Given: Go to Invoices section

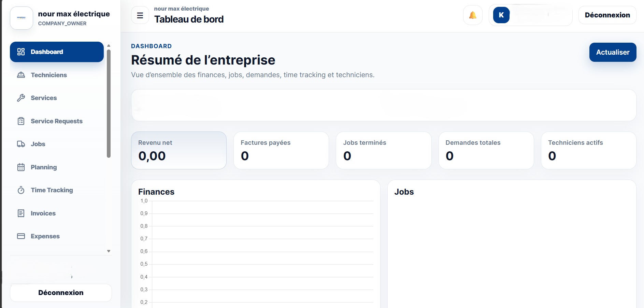Looking at the screenshot, I should 57,213.
